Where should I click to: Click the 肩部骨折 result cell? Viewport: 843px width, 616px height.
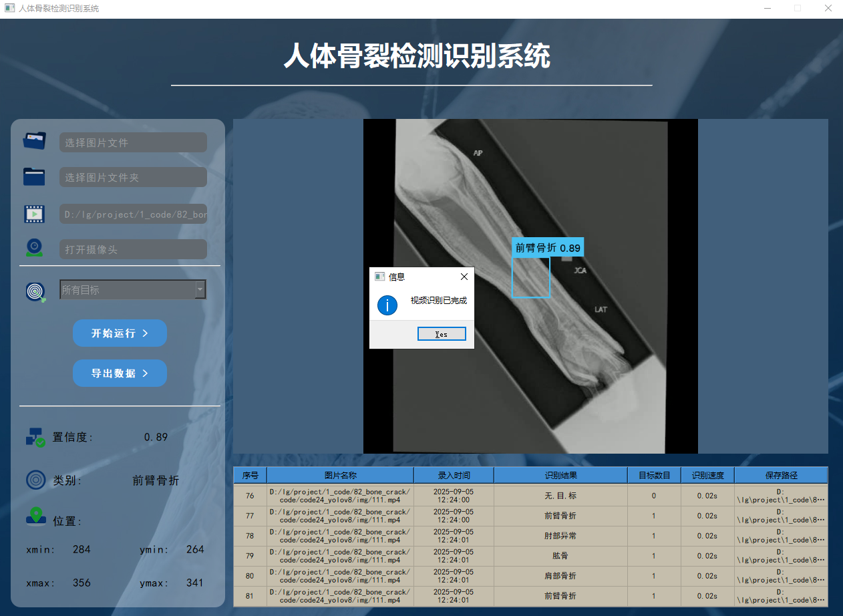tap(561, 576)
